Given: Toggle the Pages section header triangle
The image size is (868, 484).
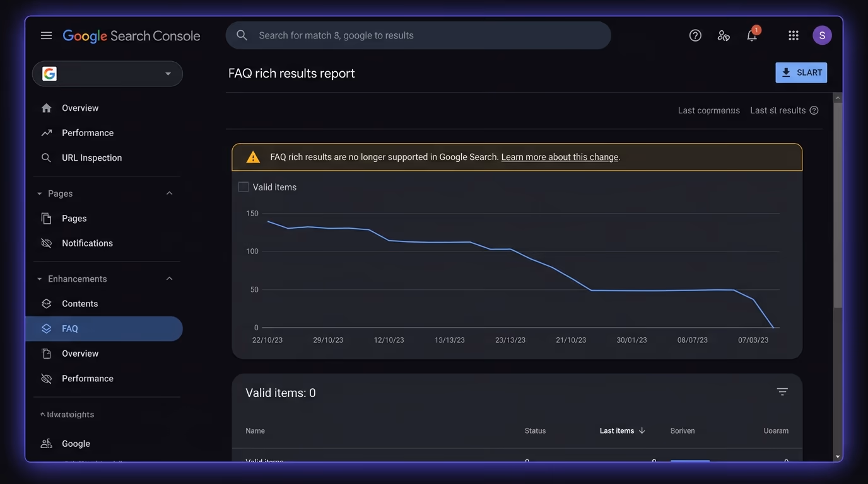Looking at the screenshot, I should (x=40, y=193).
